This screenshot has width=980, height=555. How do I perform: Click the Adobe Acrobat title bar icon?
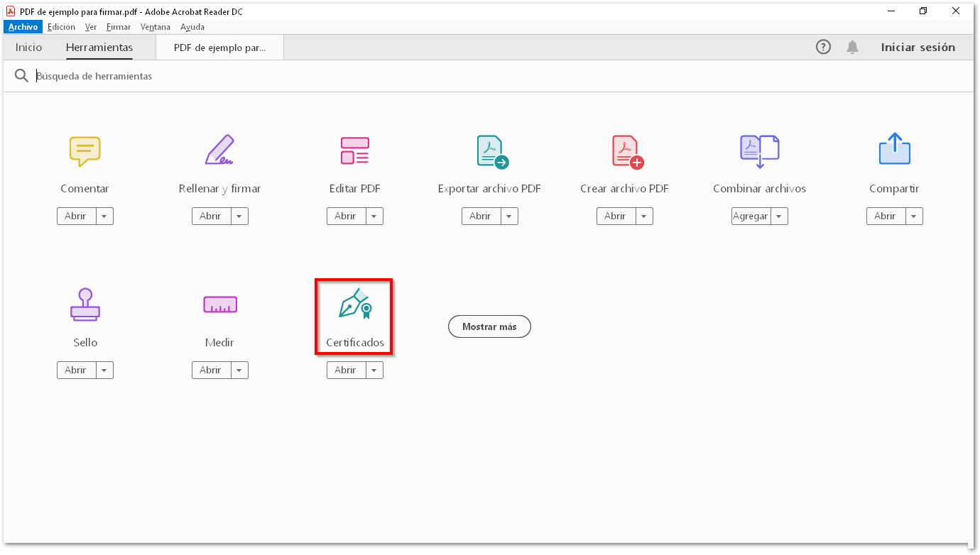[11, 11]
